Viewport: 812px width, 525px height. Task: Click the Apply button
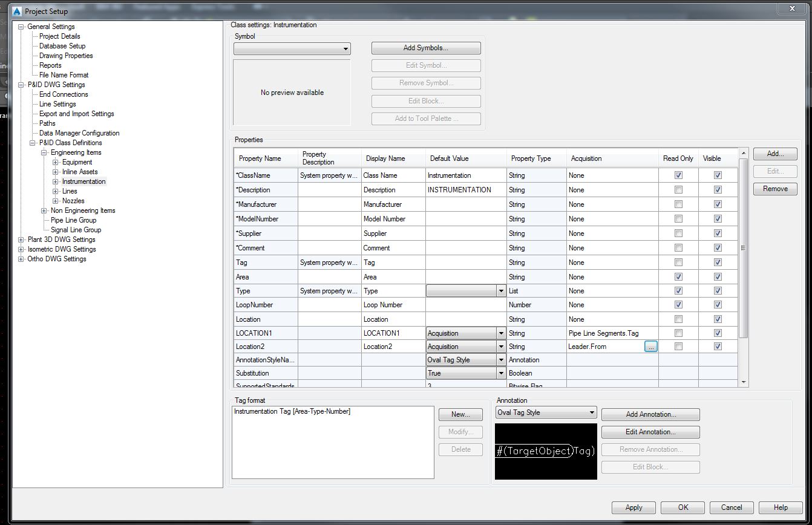(x=634, y=507)
